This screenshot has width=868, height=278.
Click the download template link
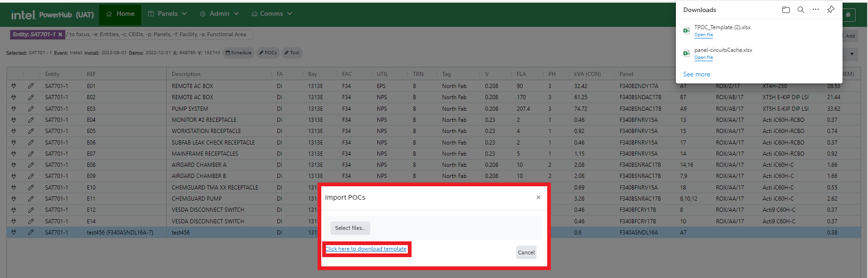pos(366,249)
